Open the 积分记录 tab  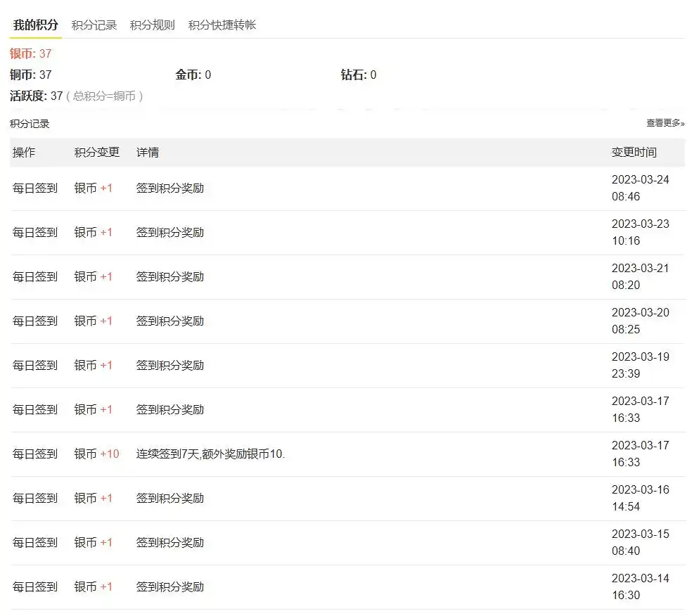tap(94, 25)
